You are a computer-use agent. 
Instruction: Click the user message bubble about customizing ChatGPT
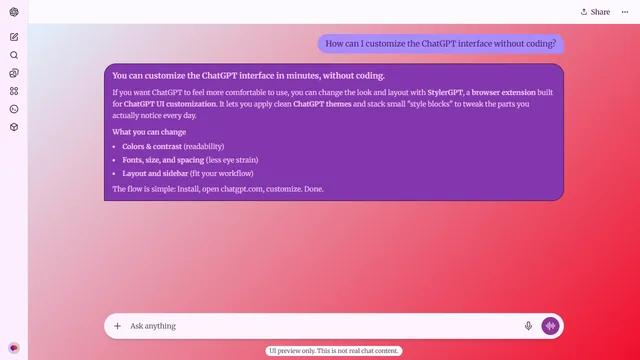point(441,44)
